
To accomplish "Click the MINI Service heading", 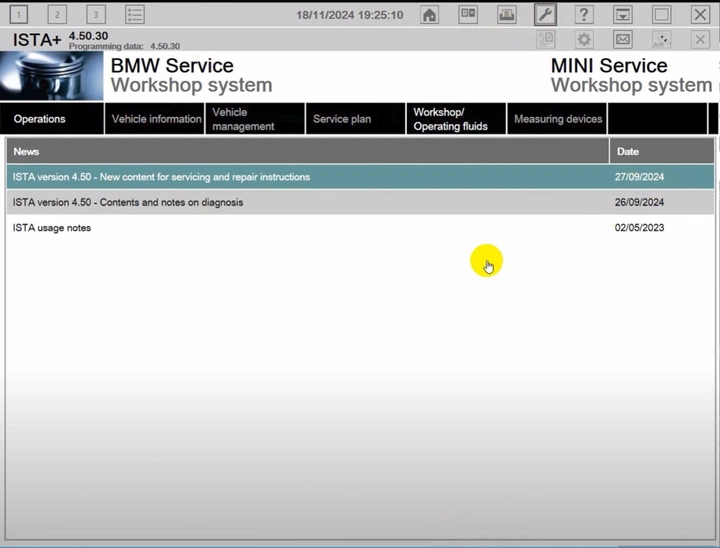I will [609, 66].
